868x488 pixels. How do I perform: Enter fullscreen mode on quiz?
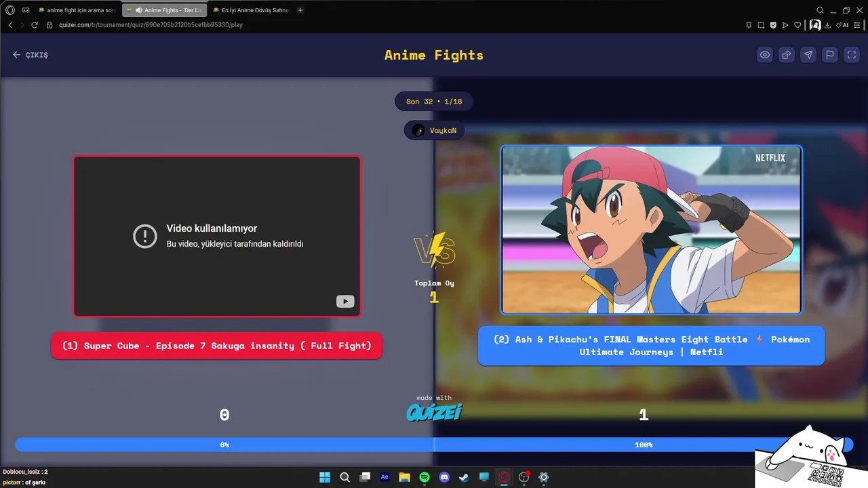[x=852, y=55]
